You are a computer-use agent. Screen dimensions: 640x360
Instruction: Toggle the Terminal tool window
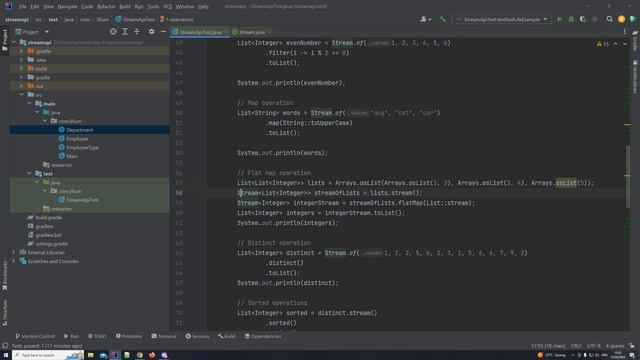164,336
